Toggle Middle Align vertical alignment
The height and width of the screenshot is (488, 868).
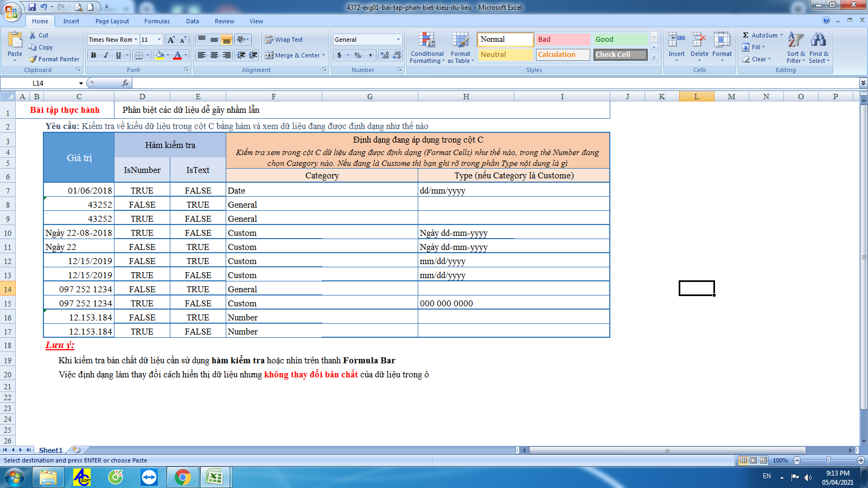[x=214, y=40]
